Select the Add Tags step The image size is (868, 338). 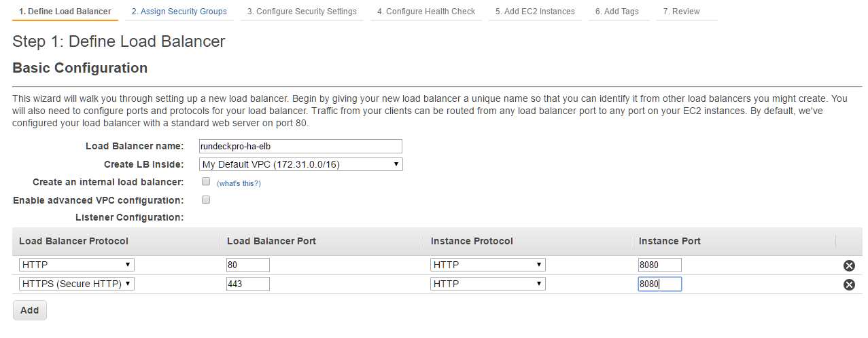tap(617, 12)
